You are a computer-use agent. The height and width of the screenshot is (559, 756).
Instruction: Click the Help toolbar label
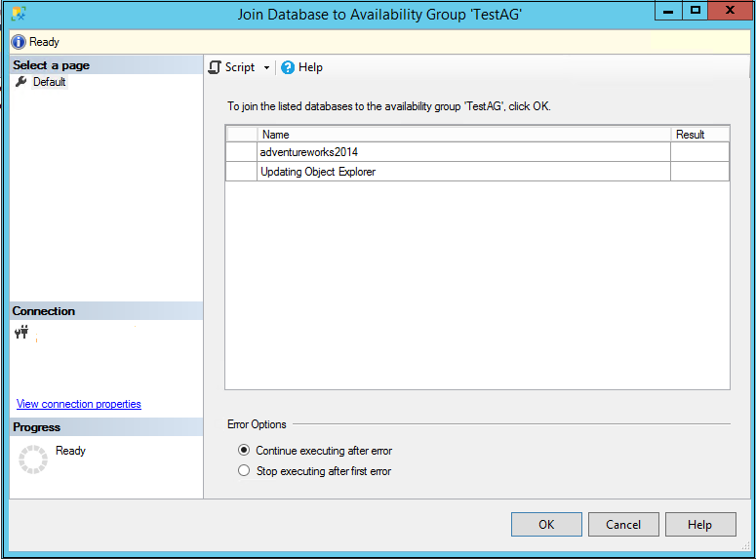tap(310, 67)
